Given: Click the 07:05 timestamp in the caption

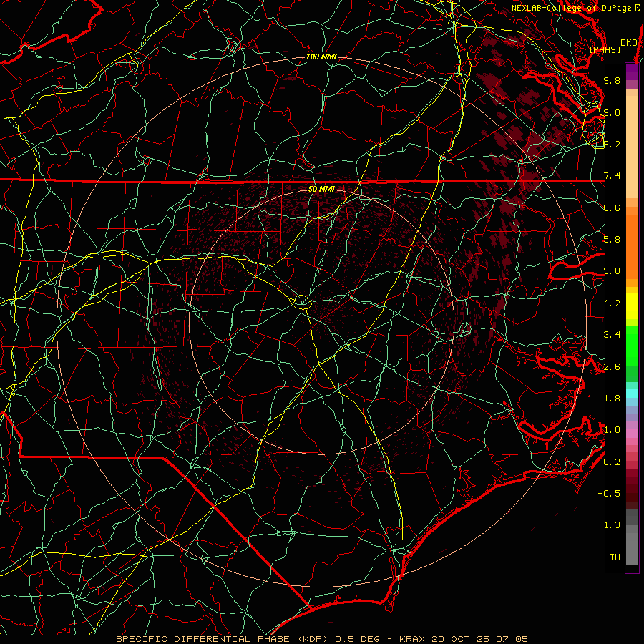Looking at the screenshot, I should pyautogui.click(x=512, y=639).
